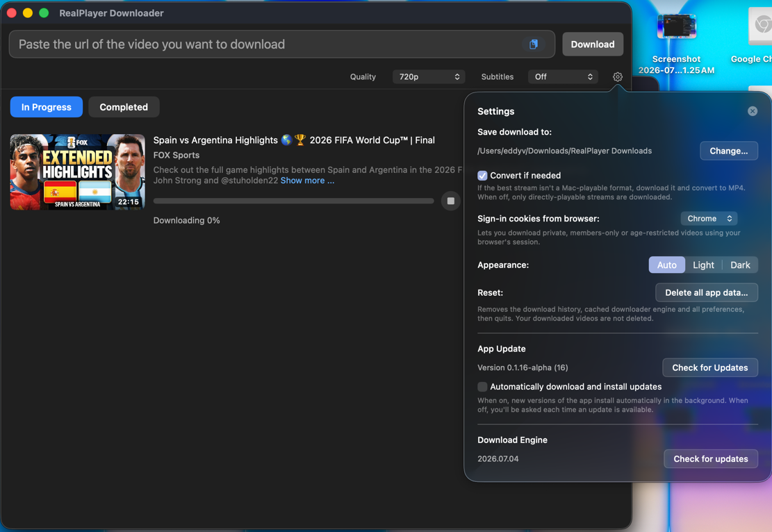
Task: Click the /Users/eddyv/Downloads/RealPlayer Downloads path
Action: [564, 151]
